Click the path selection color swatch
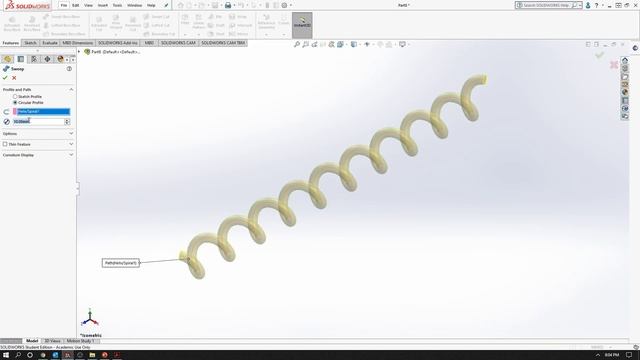 pos(15,111)
